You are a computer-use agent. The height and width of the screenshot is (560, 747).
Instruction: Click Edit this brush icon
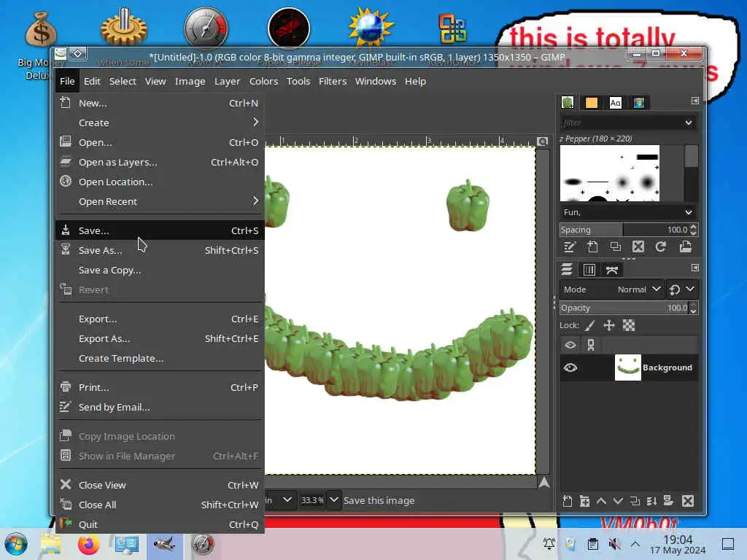(570, 246)
